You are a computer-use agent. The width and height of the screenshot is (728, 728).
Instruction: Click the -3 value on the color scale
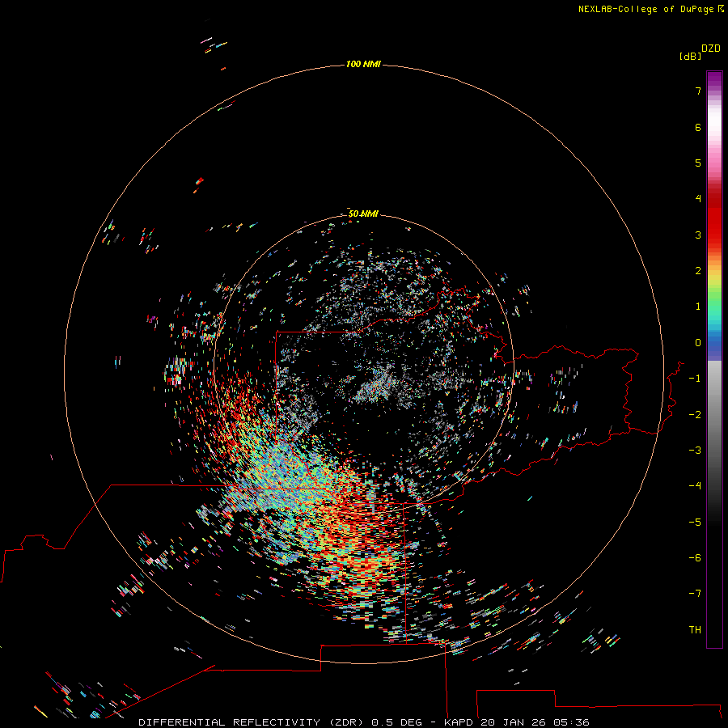point(695,451)
